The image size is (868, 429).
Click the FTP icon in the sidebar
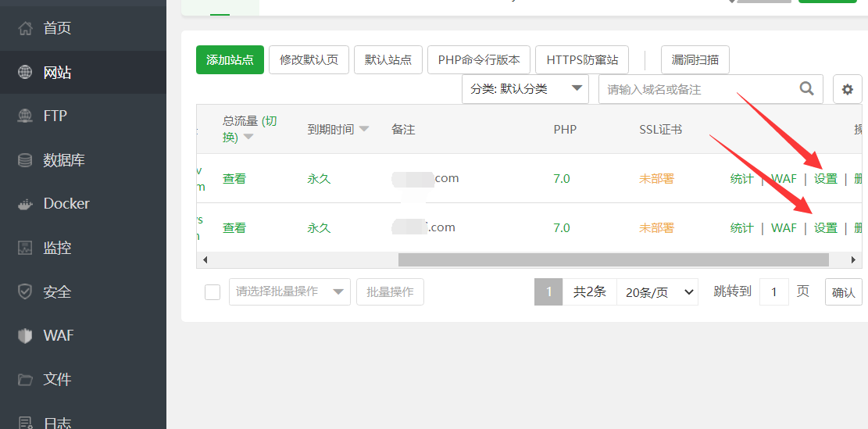tap(26, 116)
